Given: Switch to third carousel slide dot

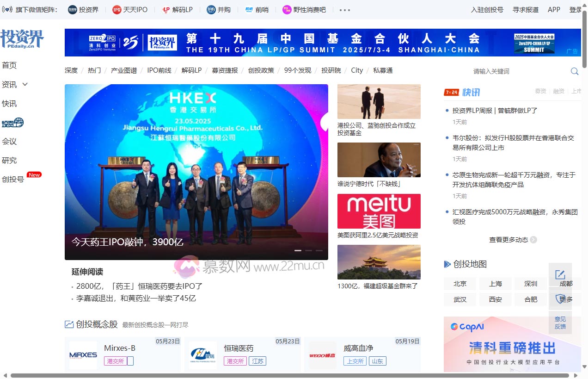Looking at the screenshot, I should tap(319, 250).
